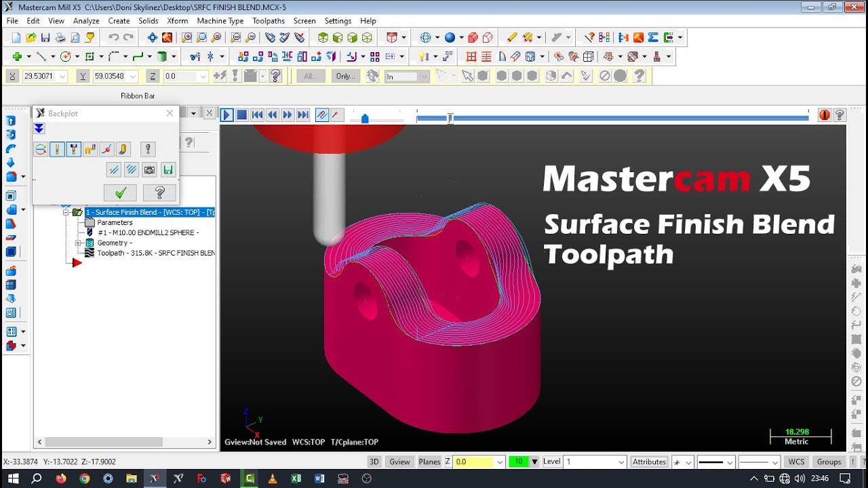Toggle Quick verify in Backplot dialog
This screenshot has width=868, height=488.
123,149
